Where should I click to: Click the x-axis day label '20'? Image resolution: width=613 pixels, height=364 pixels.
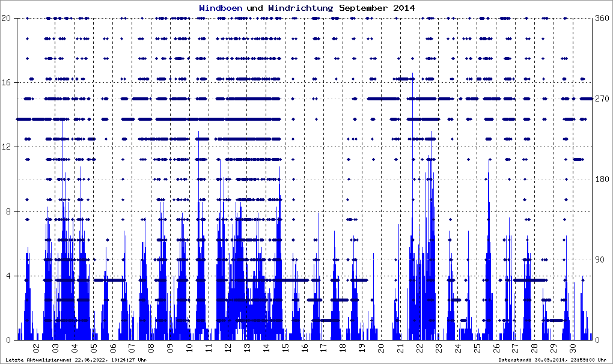(x=381, y=348)
